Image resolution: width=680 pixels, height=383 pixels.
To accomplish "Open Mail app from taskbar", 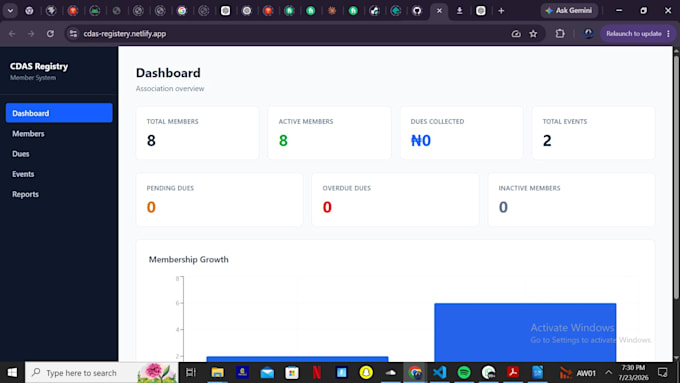I will 267,373.
